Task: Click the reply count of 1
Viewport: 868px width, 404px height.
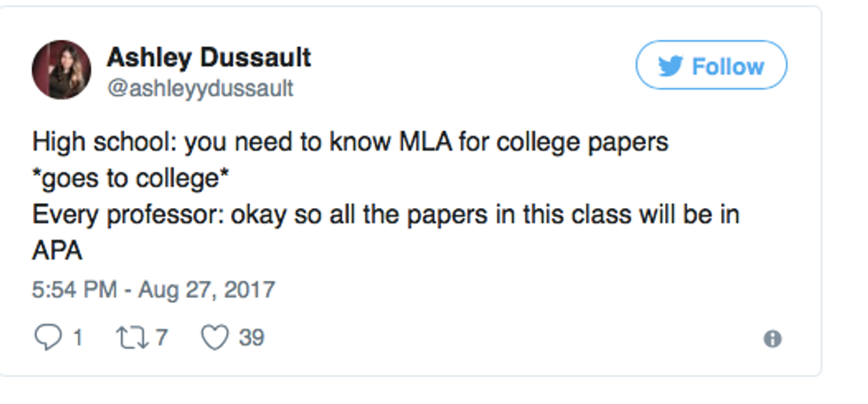Action: click(77, 338)
